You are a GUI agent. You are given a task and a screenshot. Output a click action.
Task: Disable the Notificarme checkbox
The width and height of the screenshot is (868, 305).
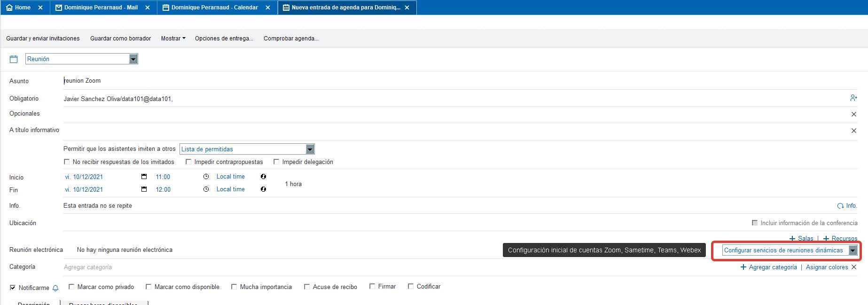coord(13,288)
